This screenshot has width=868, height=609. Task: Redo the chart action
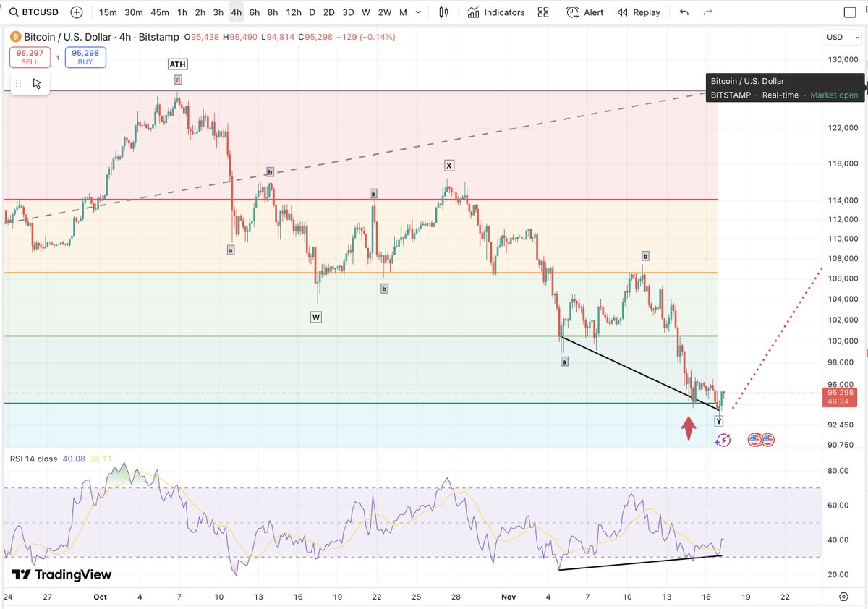708,12
